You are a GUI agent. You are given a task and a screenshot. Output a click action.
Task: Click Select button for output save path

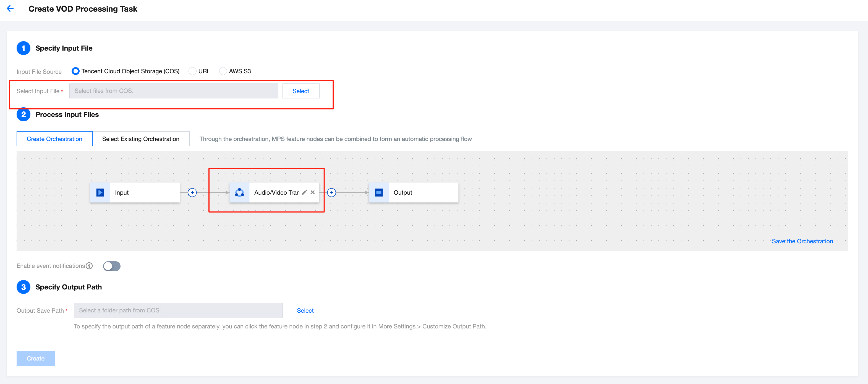pos(305,310)
